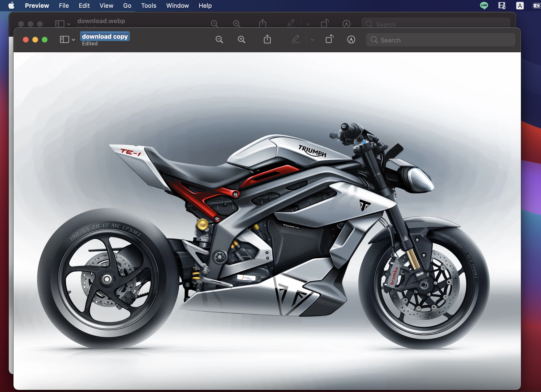Viewport: 541px width, 392px height.
Task: Open the Tools menu
Action: [148, 5]
